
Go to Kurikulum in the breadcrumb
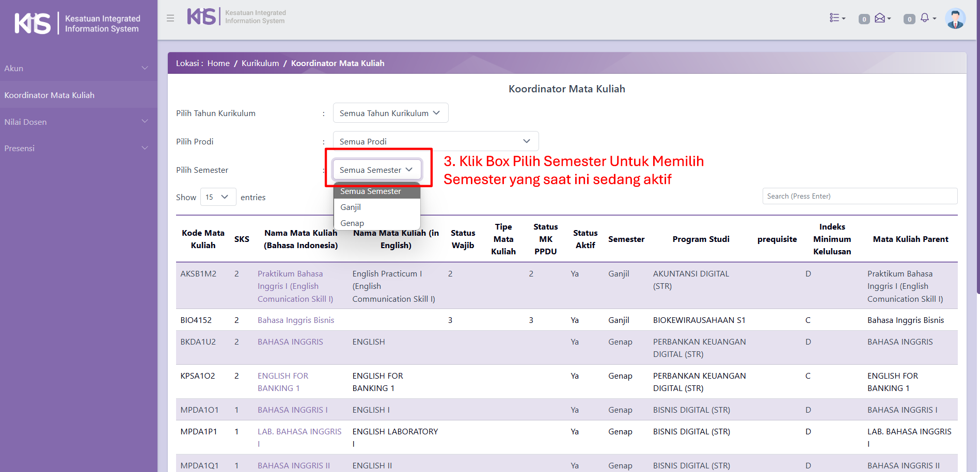tap(260, 63)
